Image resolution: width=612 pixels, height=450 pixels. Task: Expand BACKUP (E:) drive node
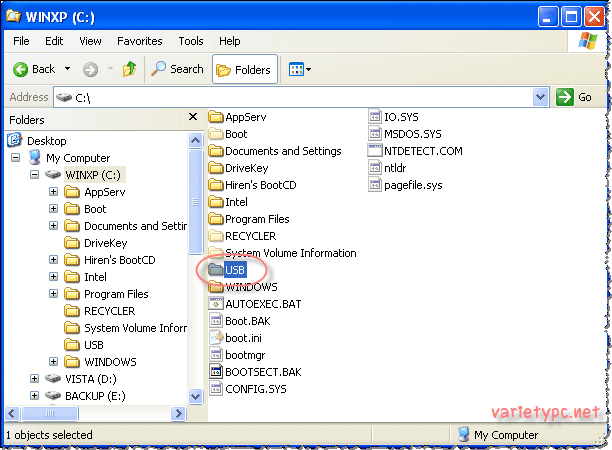pos(34,396)
